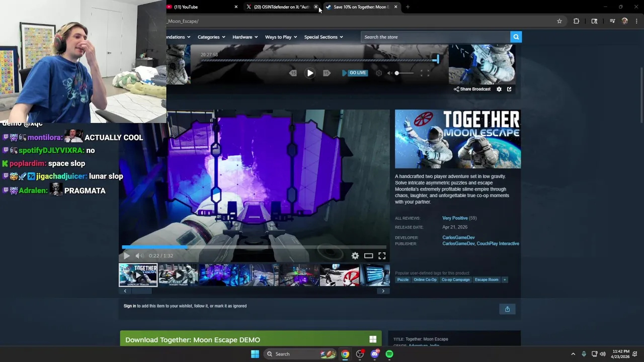The image size is (644, 362).
Task: Open a new browser tab
Action: click(408, 7)
